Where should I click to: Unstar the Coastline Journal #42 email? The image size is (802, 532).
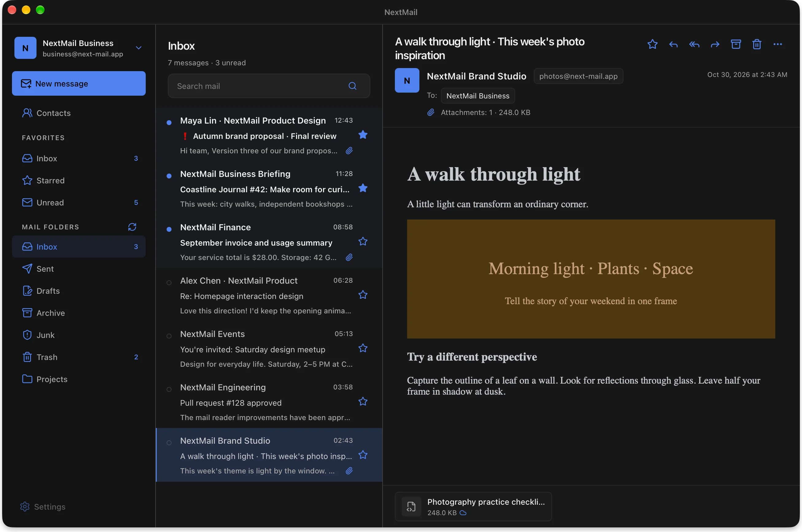click(363, 188)
